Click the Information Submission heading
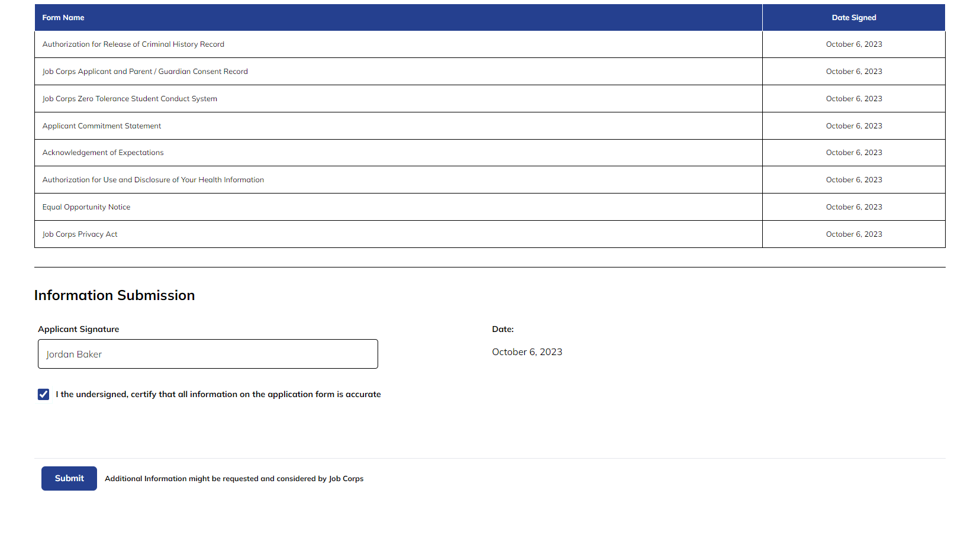Screen dimensions: 980x535 [x=115, y=295]
